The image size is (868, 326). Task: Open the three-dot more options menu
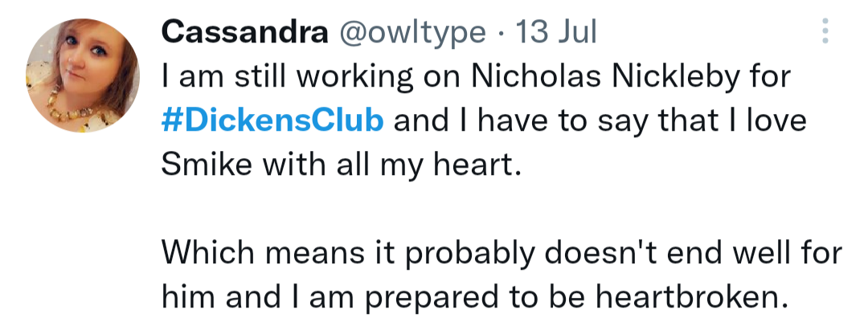point(824,32)
